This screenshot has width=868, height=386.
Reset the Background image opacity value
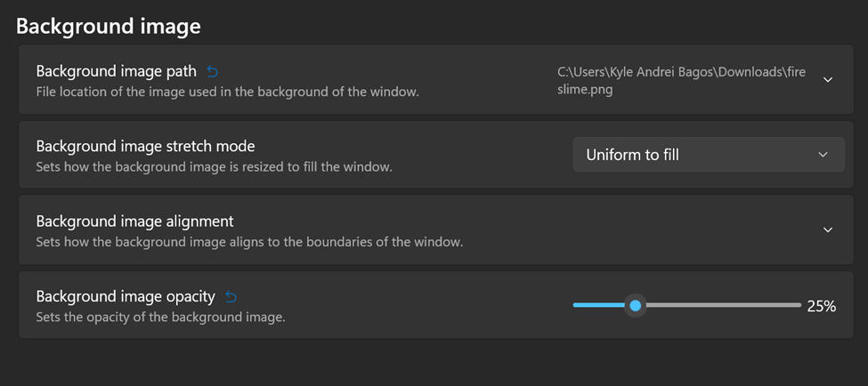(x=231, y=297)
